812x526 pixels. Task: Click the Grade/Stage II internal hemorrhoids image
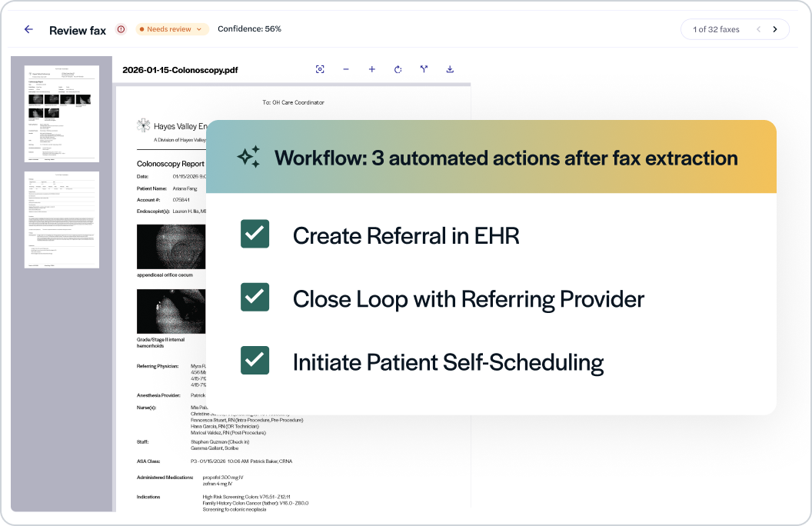[171, 311]
